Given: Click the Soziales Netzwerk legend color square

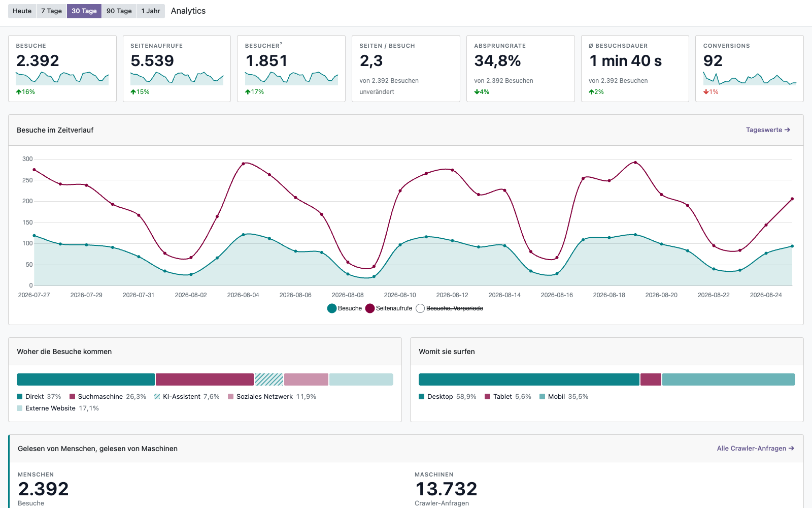Looking at the screenshot, I should [231, 397].
